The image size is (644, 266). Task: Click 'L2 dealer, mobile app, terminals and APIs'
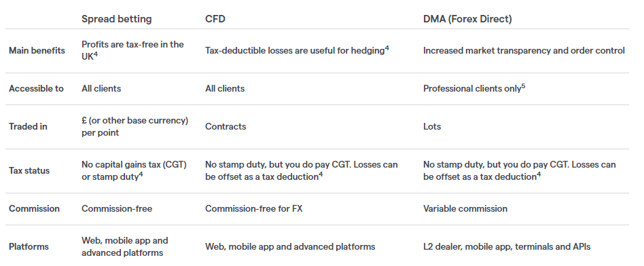[x=507, y=247]
